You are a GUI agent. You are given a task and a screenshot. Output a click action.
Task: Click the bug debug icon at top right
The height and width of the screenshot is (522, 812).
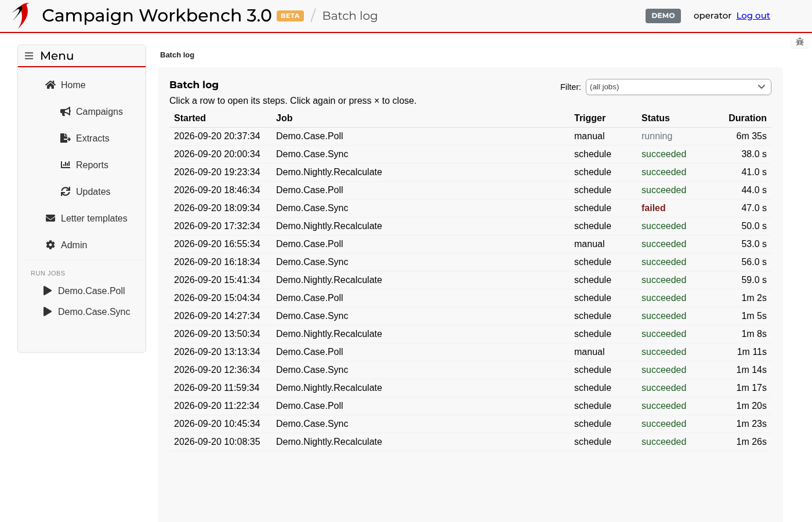coord(800,42)
